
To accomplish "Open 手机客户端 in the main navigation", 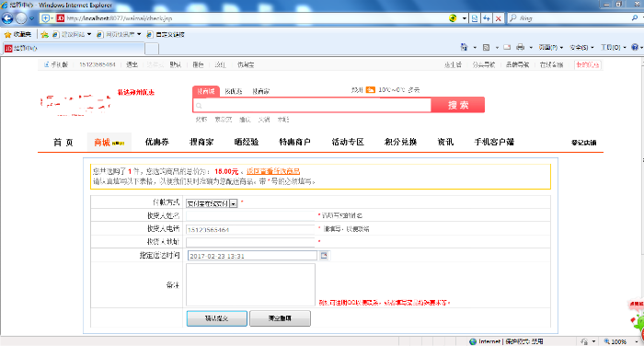I will click(x=494, y=143).
